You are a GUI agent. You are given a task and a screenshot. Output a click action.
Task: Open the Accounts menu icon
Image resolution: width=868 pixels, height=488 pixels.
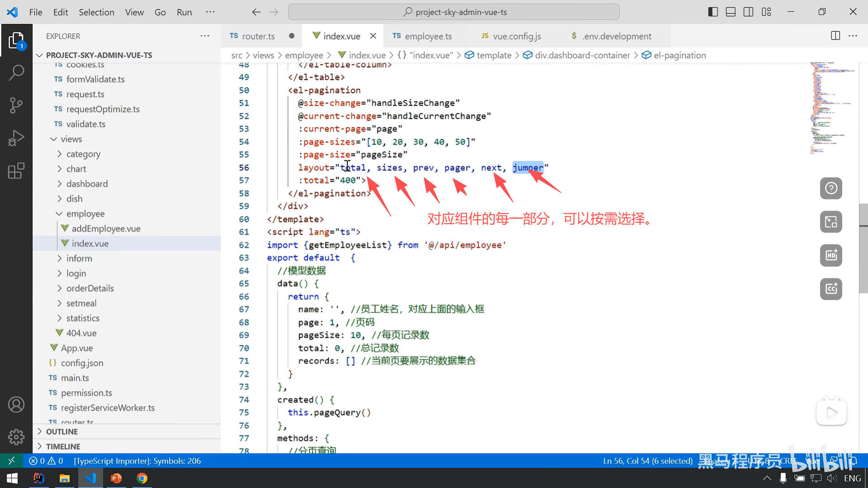(16, 404)
